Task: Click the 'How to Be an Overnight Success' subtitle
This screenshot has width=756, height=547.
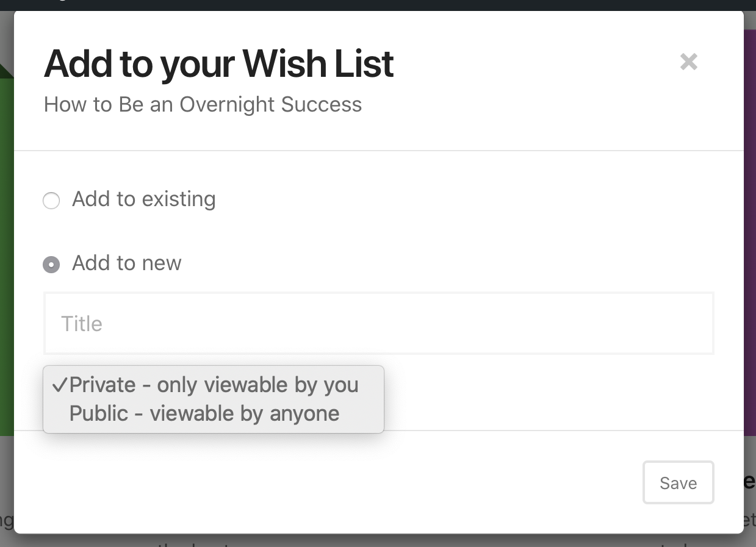Action: click(203, 104)
